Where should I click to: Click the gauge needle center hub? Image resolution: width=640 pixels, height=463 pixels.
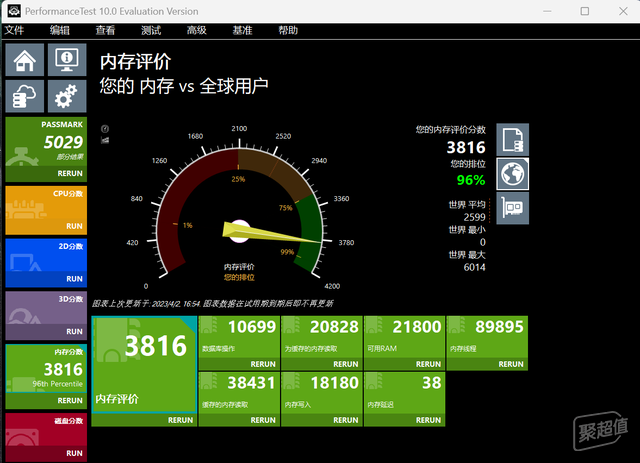[240, 232]
